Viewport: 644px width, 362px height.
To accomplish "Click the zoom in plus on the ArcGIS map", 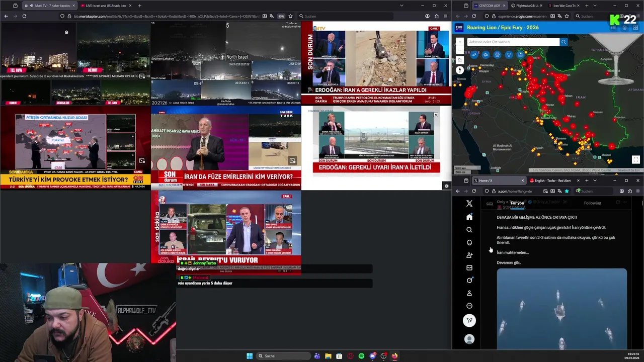I will (x=460, y=42).
